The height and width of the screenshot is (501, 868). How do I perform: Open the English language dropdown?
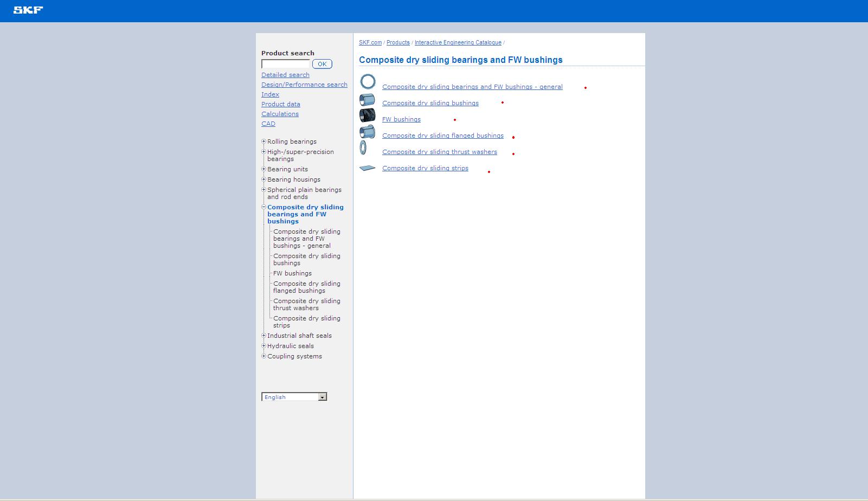[322, 397]
